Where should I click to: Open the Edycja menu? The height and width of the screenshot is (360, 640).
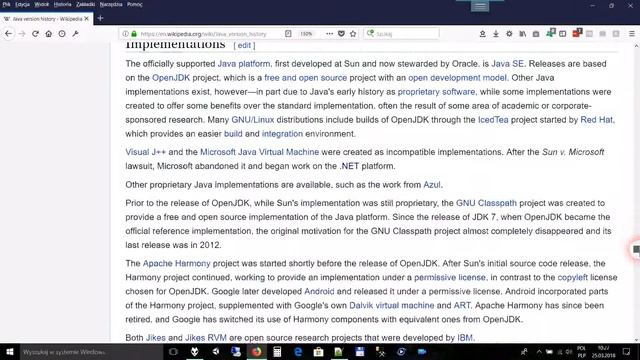(22, 4)
